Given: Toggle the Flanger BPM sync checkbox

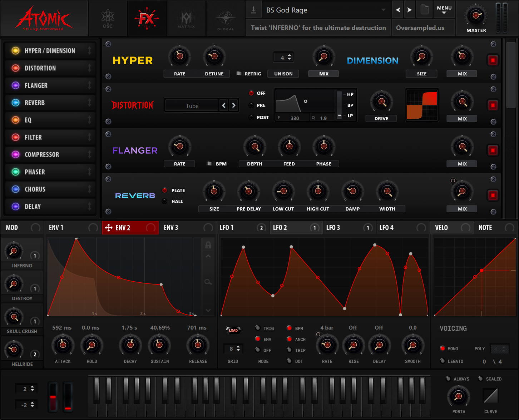Looking at the screenshot, I should pos(209,164).
